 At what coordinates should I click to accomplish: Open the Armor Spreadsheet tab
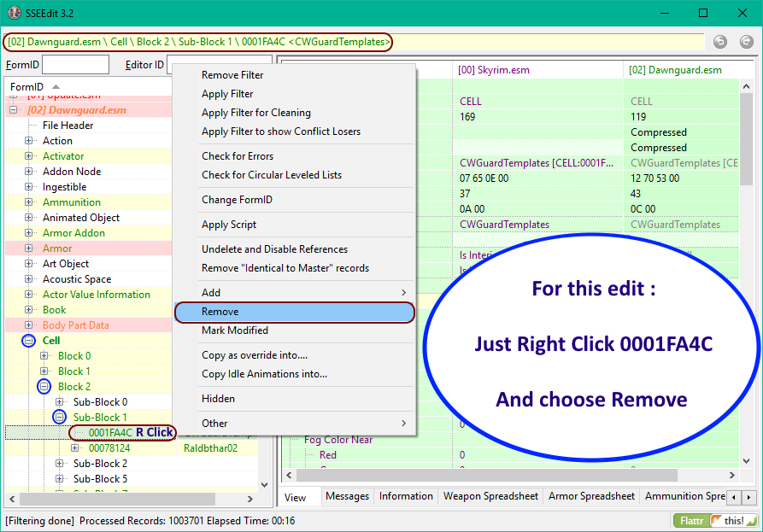(591, 496)
